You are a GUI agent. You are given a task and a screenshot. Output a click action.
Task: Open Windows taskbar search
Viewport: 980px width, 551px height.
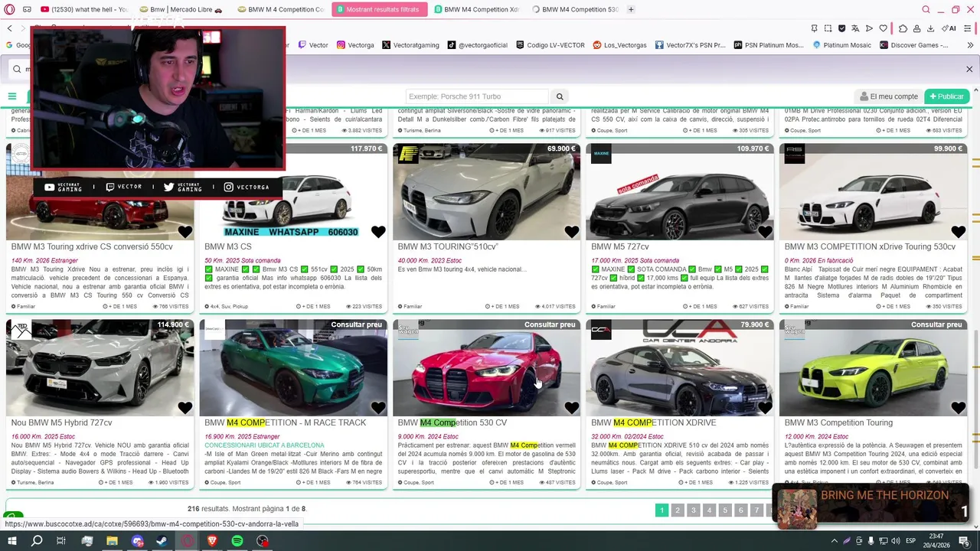(x=37, y=541)
